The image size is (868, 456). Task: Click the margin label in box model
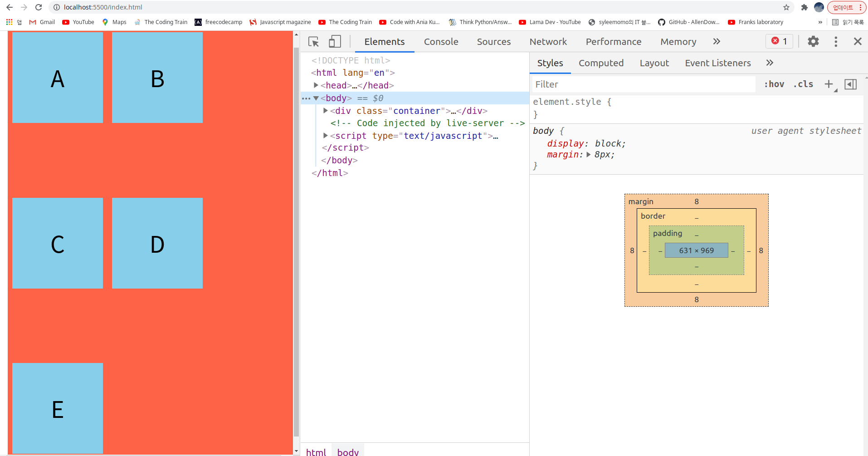pyautogui.click(x=641, y=201)
